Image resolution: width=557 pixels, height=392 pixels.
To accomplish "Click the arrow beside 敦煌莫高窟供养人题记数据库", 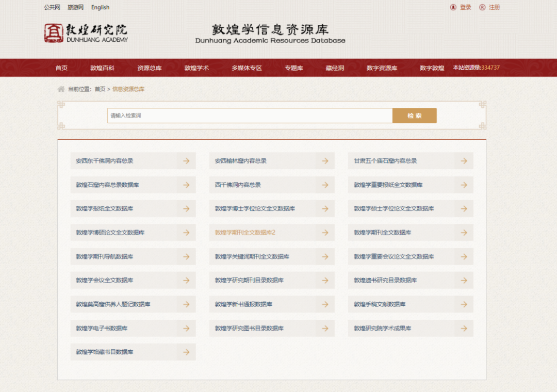I will 186,304.
